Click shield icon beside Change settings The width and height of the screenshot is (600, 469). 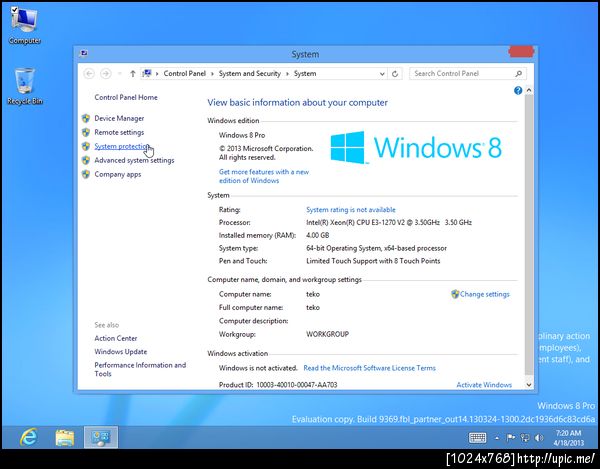click(x=455, y=294)
